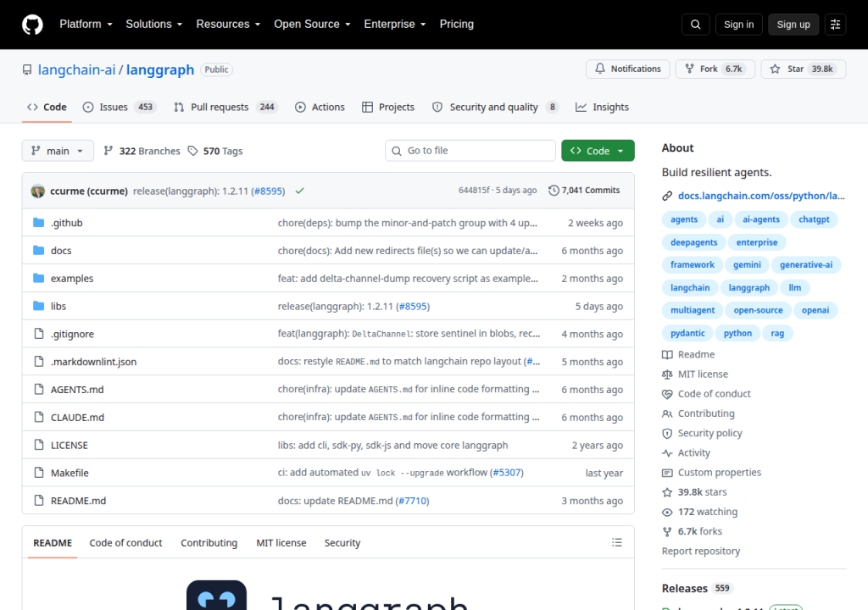Open the docs.langchain.com link

point(761,196)
